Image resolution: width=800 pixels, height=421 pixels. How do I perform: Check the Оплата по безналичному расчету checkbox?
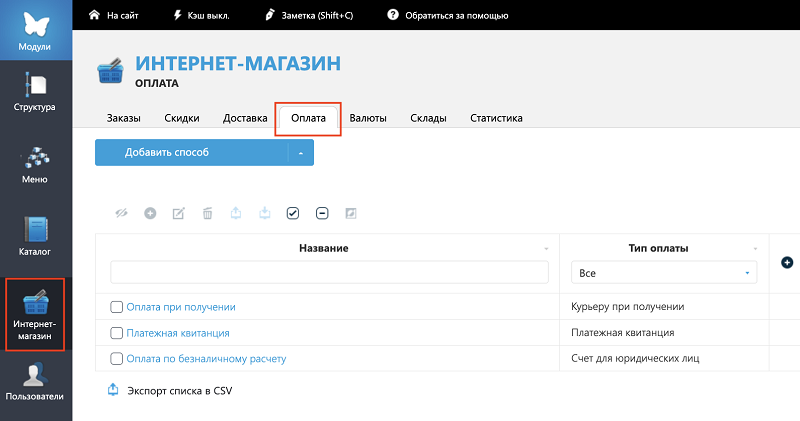pyautogui.click(x=117, y=359)
